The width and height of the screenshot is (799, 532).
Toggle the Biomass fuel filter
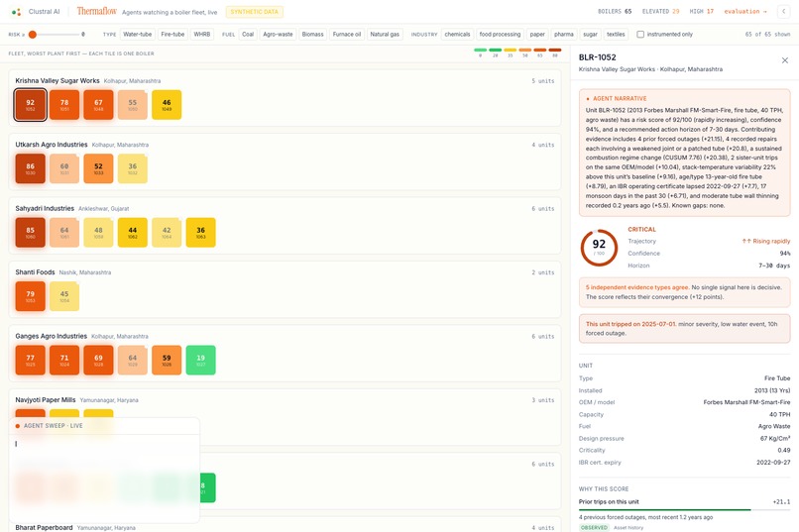point(312,35)
